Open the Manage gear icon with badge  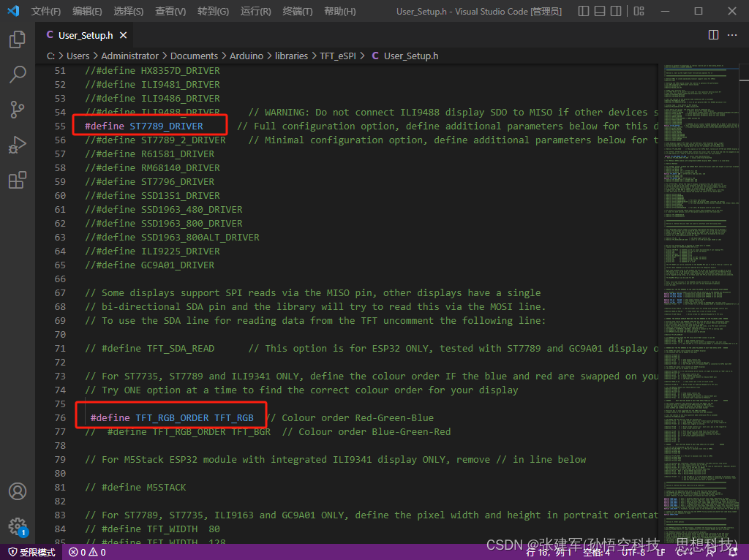click(x=17, y=527)
